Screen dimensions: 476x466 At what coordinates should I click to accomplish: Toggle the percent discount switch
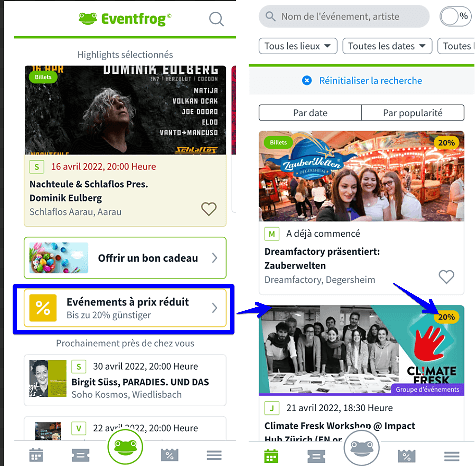455,16
